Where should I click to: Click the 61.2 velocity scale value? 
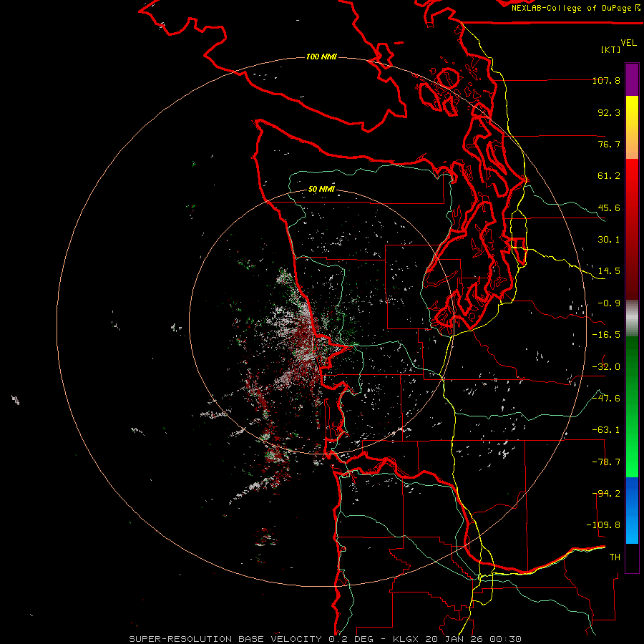click(x=609, y=176)
